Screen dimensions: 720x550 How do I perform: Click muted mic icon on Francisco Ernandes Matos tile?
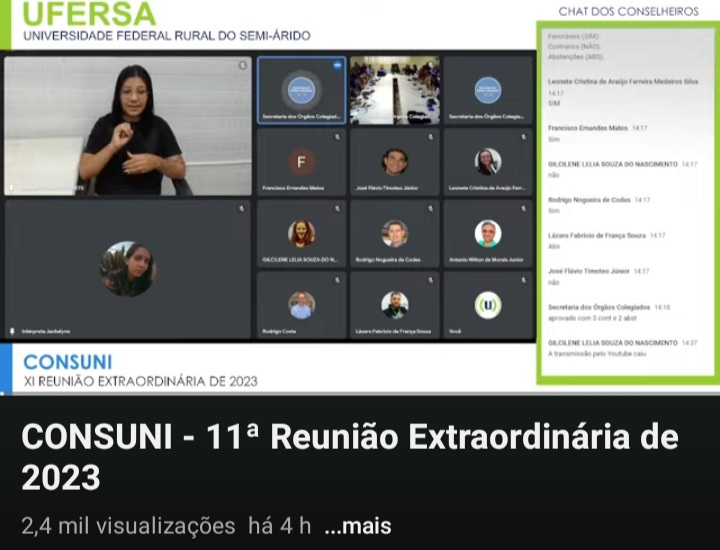pos(338,137)
